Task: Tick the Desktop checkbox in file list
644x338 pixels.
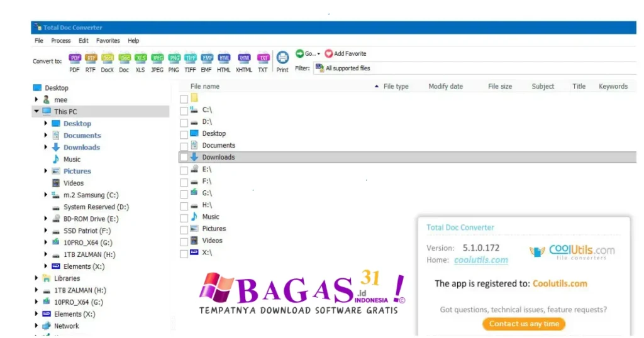Action: click(184, 134)
